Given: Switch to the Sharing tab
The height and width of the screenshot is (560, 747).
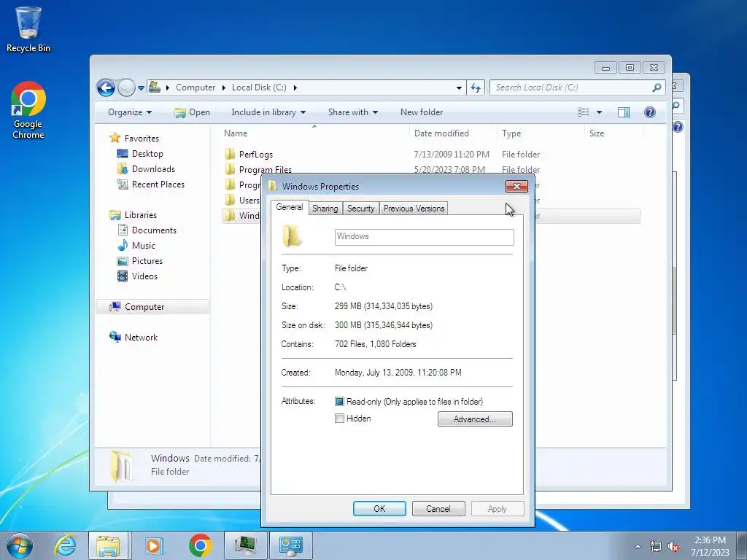Looking at the screenshot, I should click(325, 209).
